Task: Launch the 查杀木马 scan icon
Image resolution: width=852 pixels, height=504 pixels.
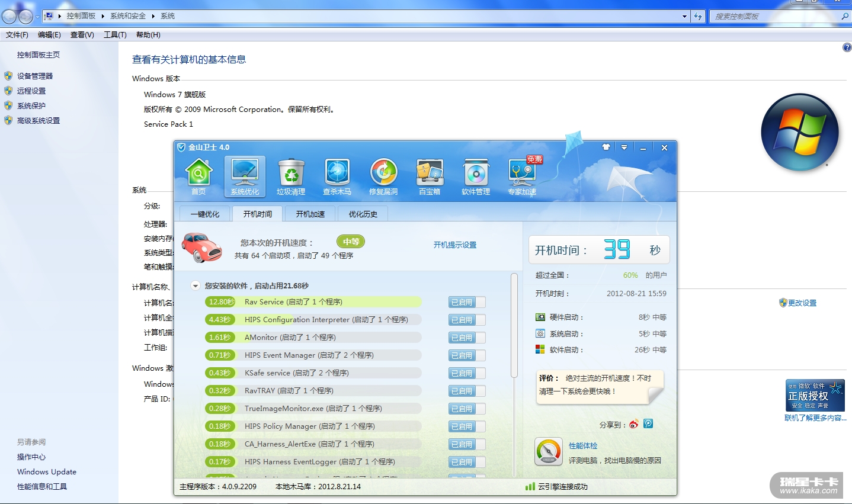Action: pyautogui.click(x=337, y=176)
